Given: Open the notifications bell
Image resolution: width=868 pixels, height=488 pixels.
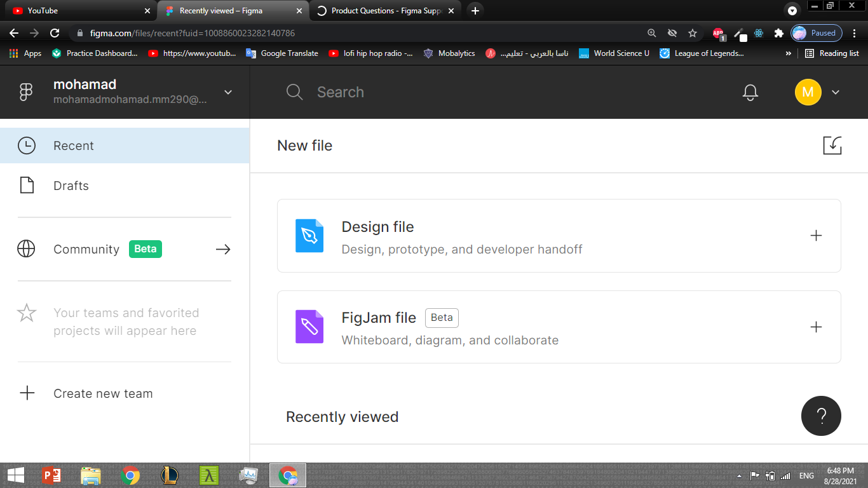Looking at the screenshot, I should pos(750,92).
